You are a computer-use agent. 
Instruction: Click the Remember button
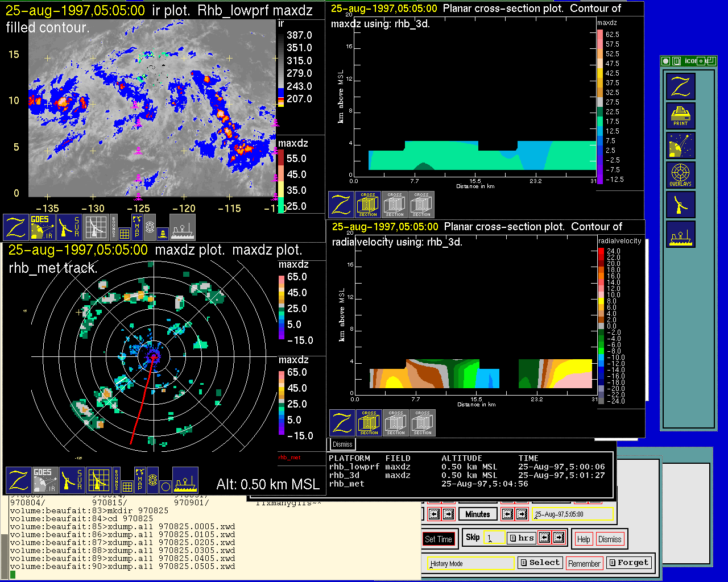pyautogui.click(x=584, y=563)
